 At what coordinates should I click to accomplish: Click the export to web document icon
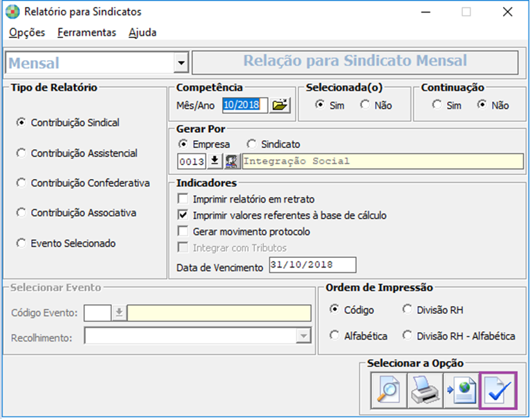coord(462,390)
